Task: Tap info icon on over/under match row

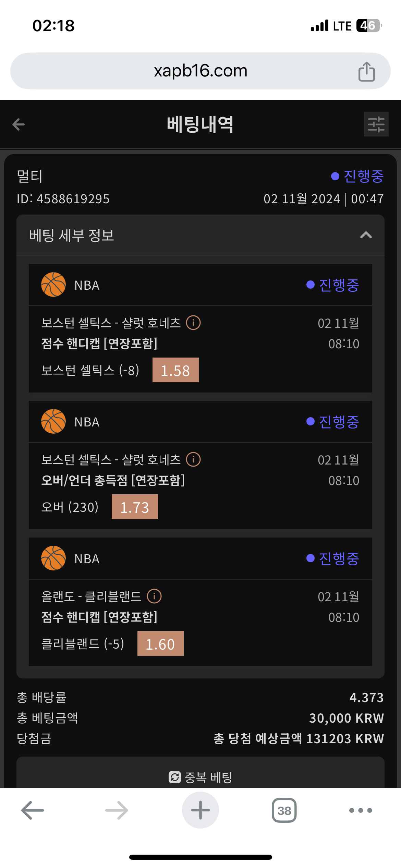Action: (193, 459)
